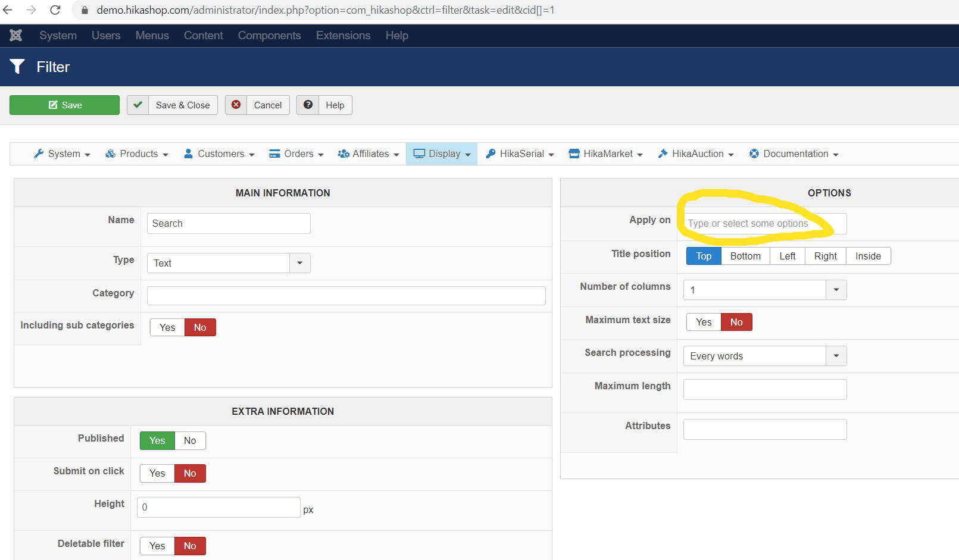Open the Users menu
Viewport: 959px width, 560px height.
pyautogui.click(x=106, y=36)
